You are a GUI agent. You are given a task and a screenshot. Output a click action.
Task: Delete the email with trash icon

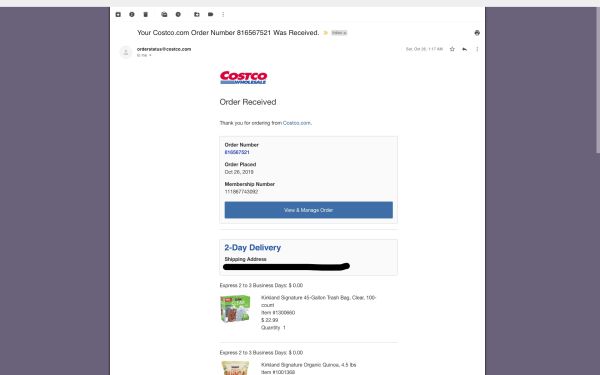[145, 15]
